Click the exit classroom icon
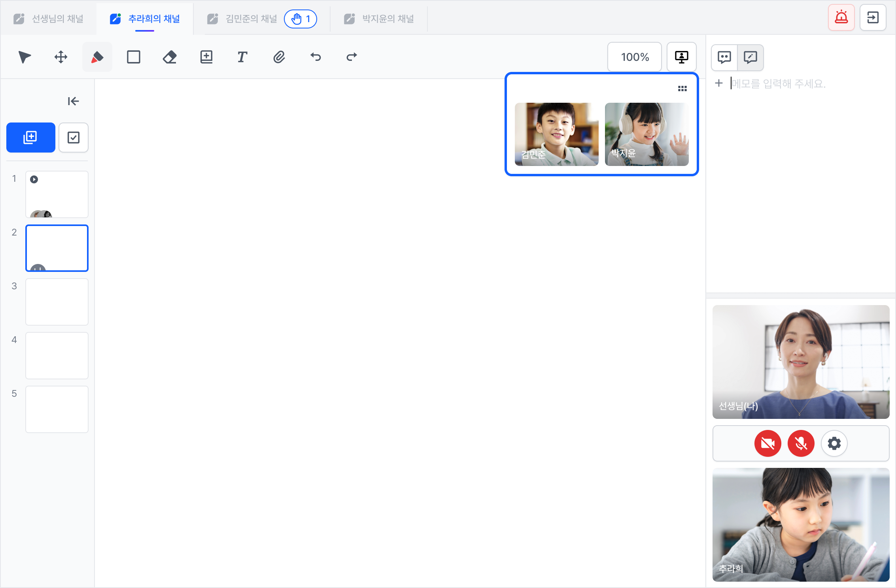Screen dimensions: 896x588 (x=873, y=17)
